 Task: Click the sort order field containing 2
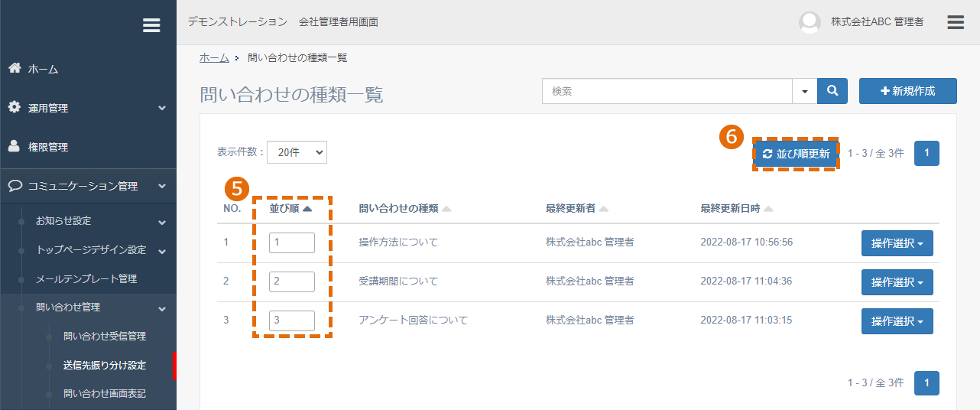tap(292, 281)
